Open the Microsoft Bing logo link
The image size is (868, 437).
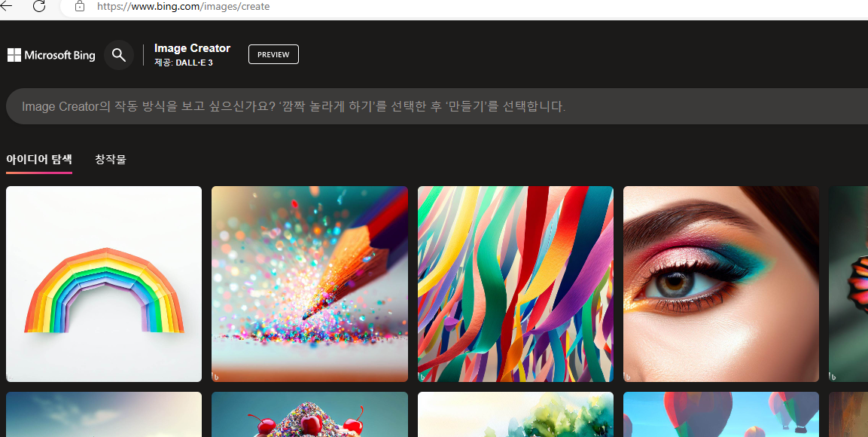tap(51, 55)
